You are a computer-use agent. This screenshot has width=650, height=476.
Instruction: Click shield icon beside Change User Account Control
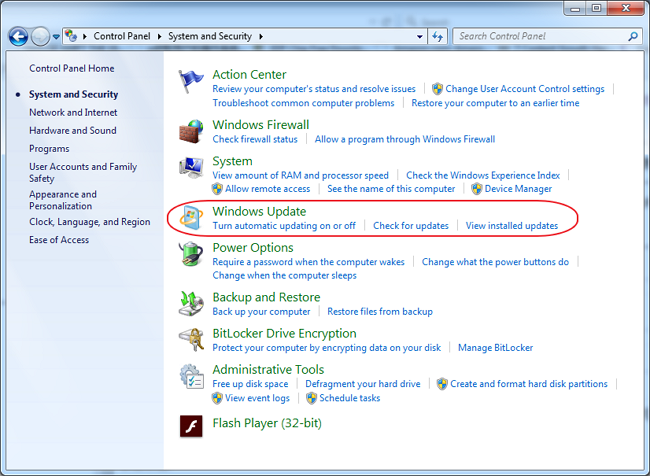[x=437, y=89]
